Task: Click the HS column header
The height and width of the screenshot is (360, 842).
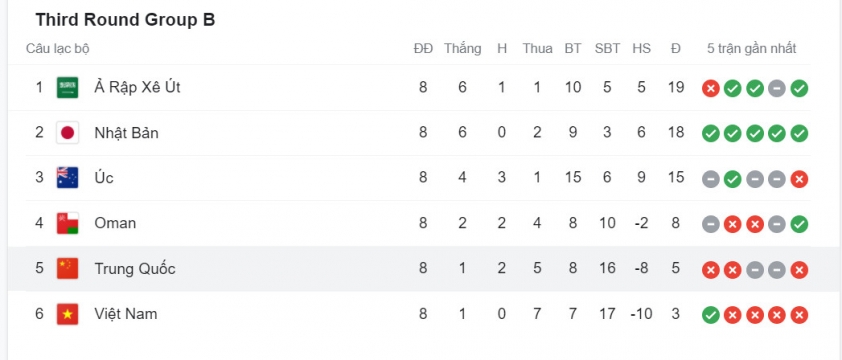Action: click(641, 48)
